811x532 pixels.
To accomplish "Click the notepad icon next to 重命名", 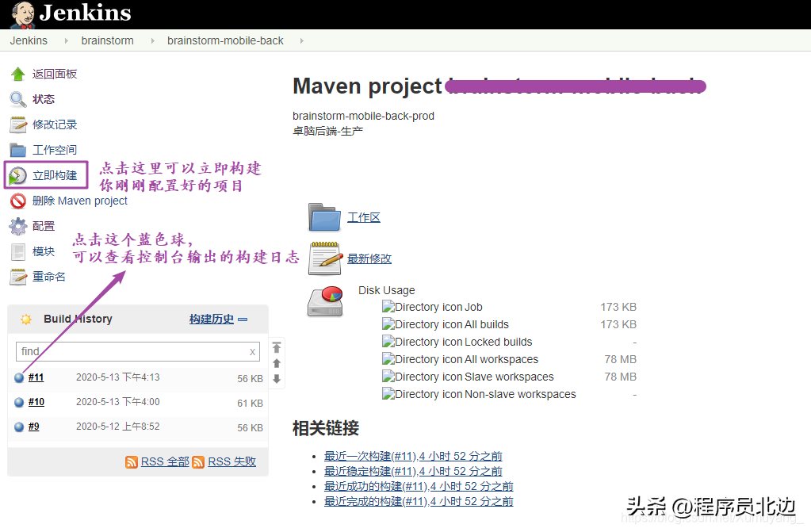I will (18, 277).
